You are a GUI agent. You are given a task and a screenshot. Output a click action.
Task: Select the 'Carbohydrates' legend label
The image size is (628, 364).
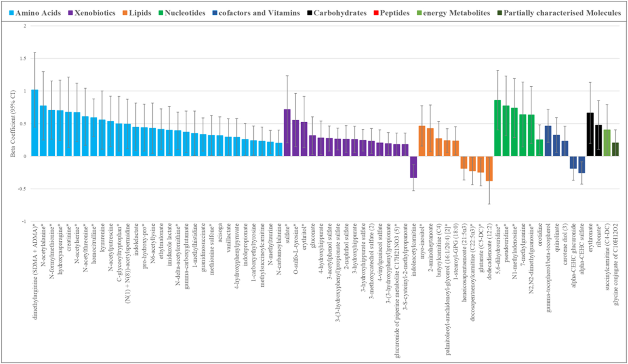point(340,13)
